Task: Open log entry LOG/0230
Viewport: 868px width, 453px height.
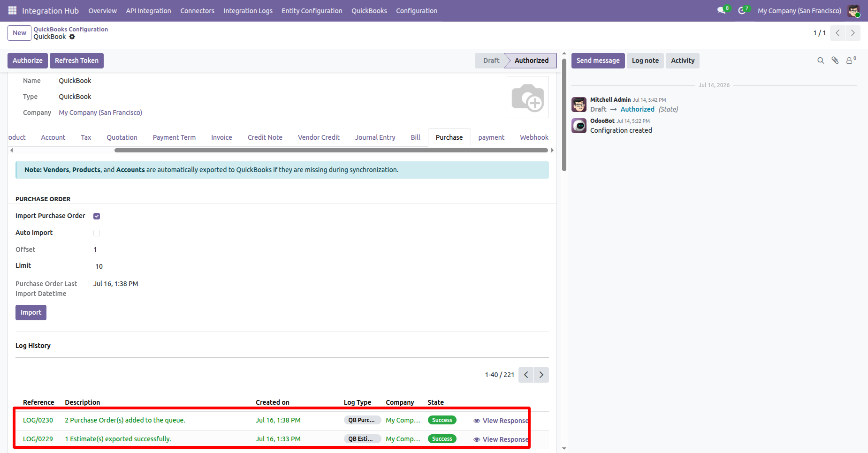Action: (38, 420)
